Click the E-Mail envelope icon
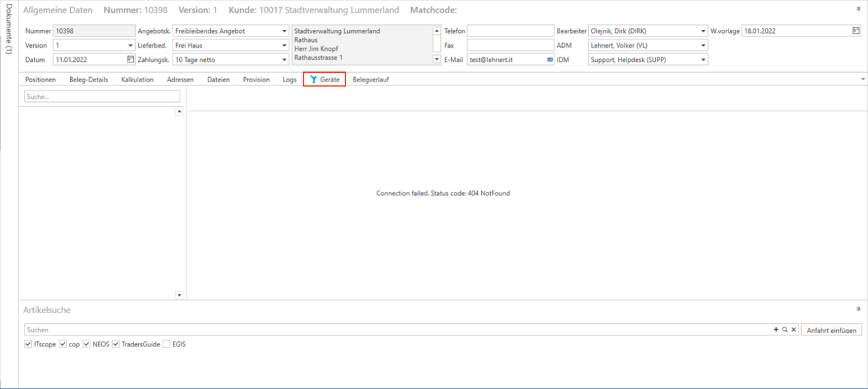 [549, 60]
